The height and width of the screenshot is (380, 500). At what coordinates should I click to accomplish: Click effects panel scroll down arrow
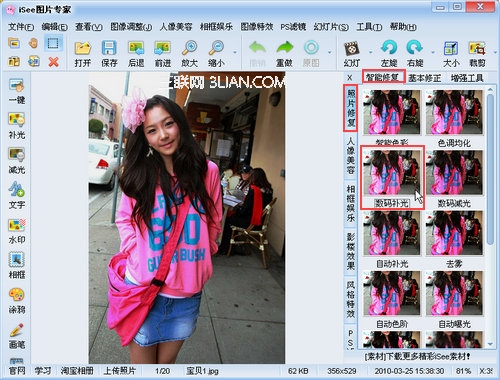[x=490, y=344]
